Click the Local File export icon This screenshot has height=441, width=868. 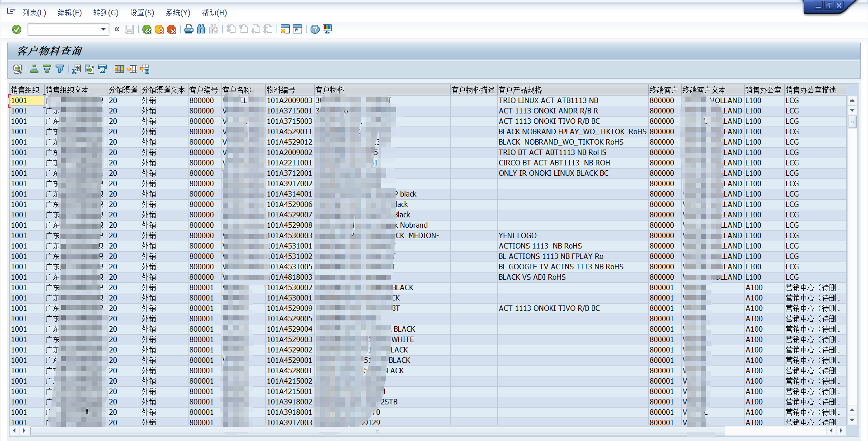(90, 69)
